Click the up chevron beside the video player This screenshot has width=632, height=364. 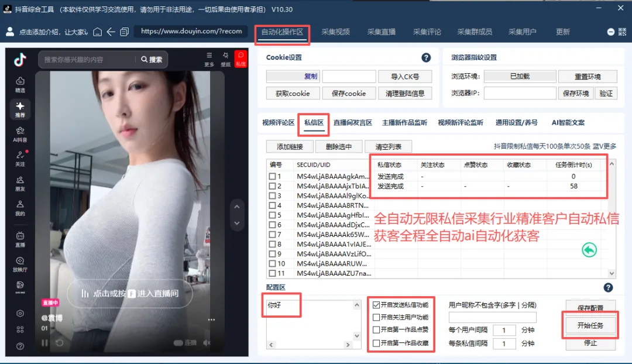[x=237, y=206]
